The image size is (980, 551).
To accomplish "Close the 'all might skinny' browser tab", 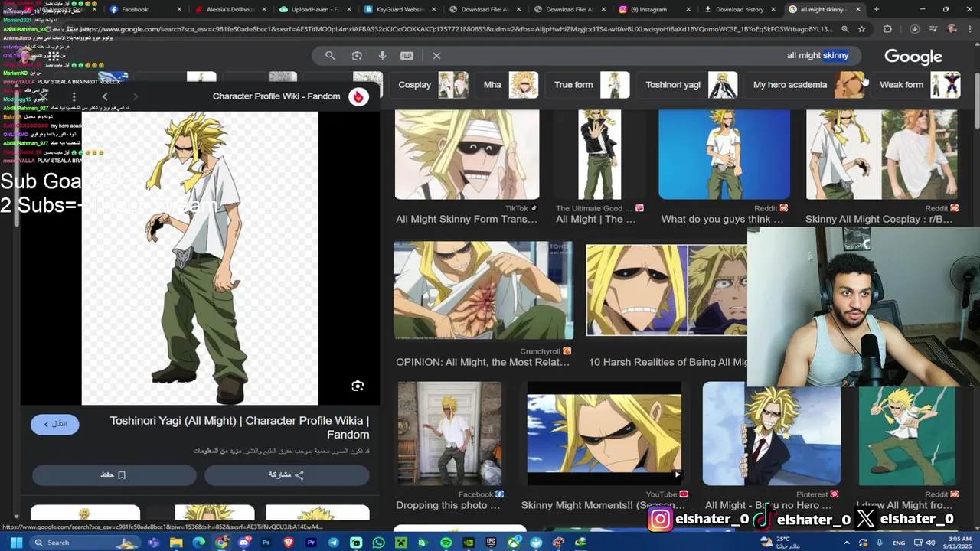I will click(857, 9).
